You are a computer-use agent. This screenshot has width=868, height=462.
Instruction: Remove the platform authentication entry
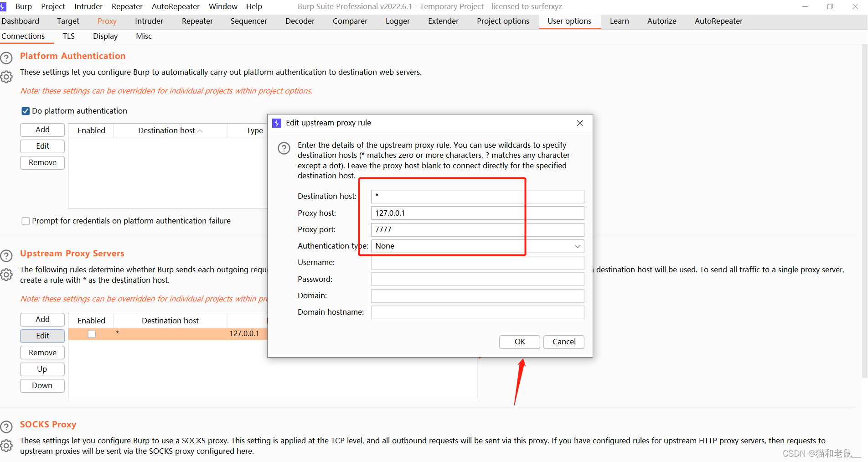42,163
